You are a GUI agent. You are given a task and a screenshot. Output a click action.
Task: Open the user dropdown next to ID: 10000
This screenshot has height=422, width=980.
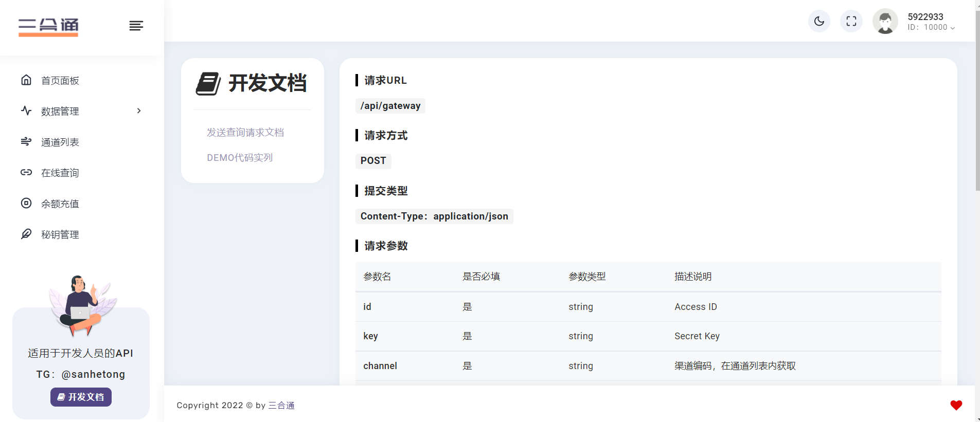952,28
